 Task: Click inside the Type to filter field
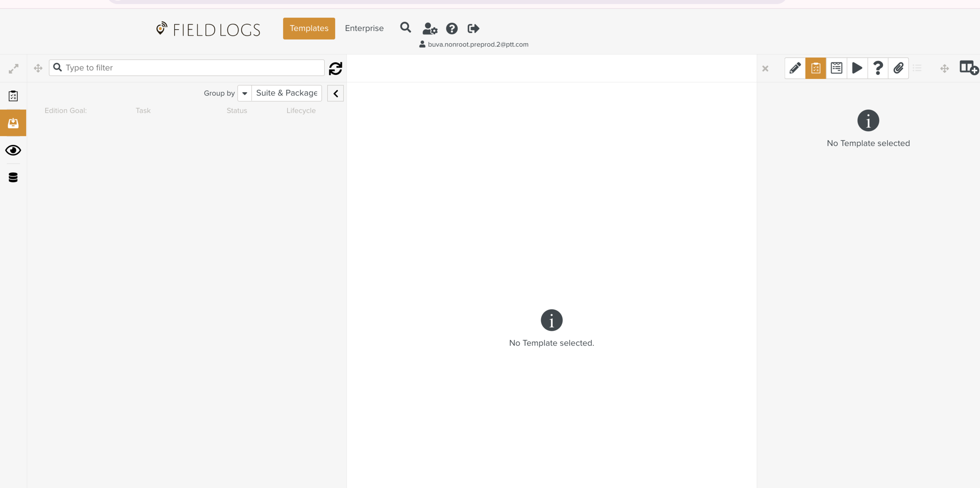[186, 67]
